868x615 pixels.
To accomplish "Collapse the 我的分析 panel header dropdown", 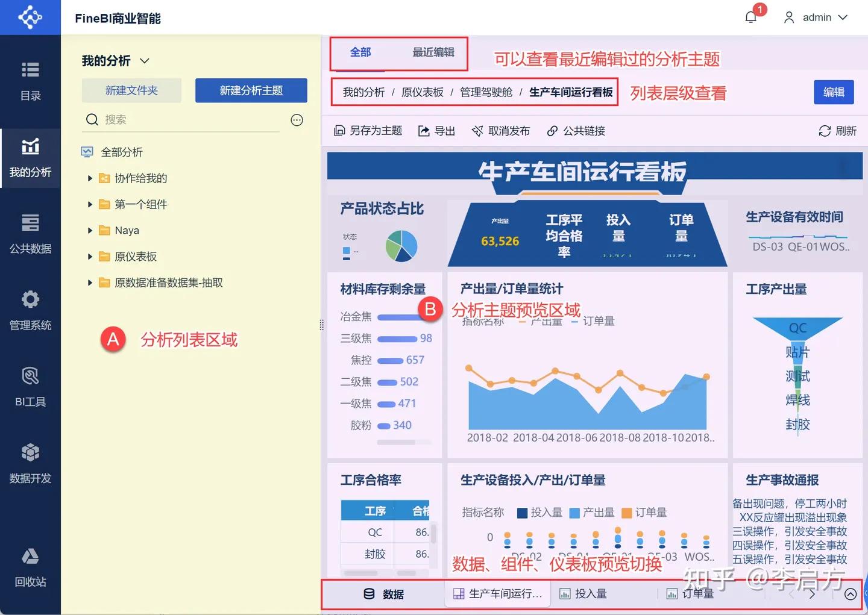I will (144, 60).
